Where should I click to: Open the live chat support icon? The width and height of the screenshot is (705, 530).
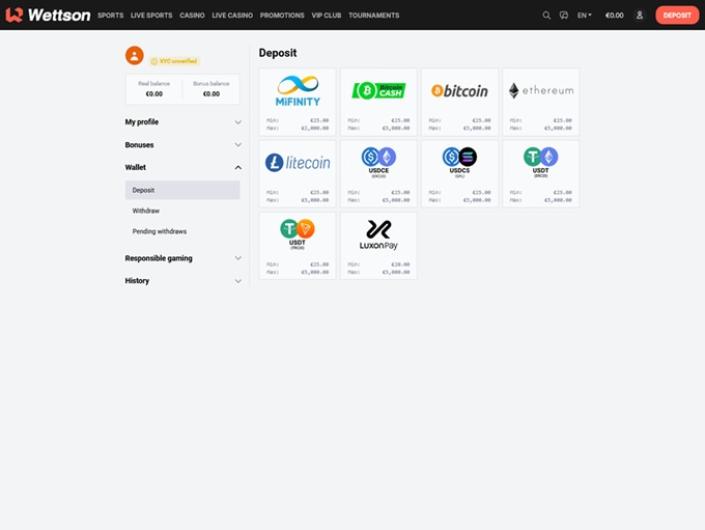[564, 15]
